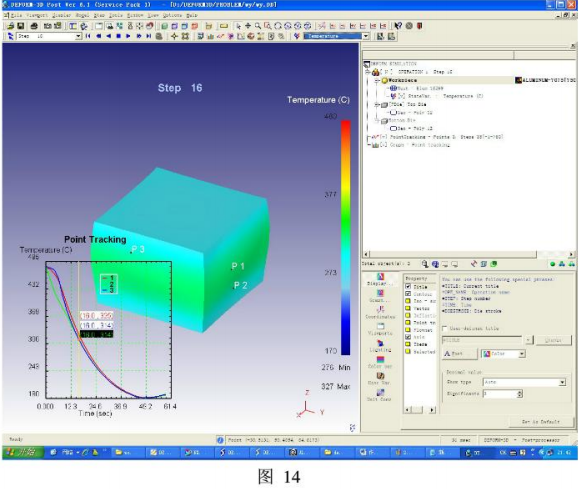Click the Font button
This screenshot has width=580, height=489.
coord(460,354)
